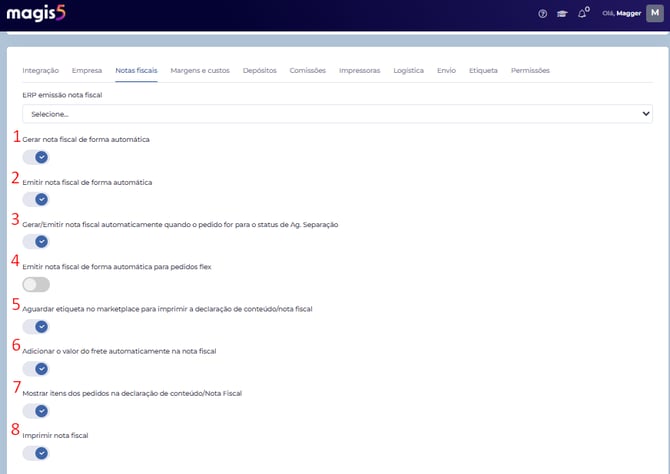
Task: Click the help question mark icon
Action: (543, 14)
